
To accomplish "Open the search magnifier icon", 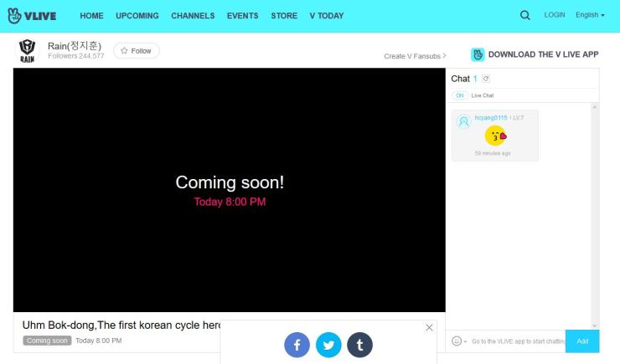I will click(x=525, y=15).
